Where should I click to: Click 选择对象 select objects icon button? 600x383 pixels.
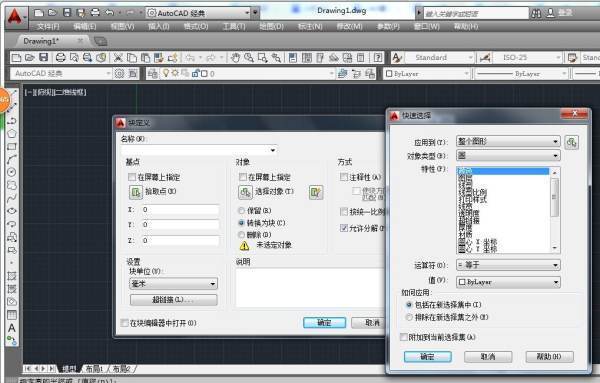[245, 192]
